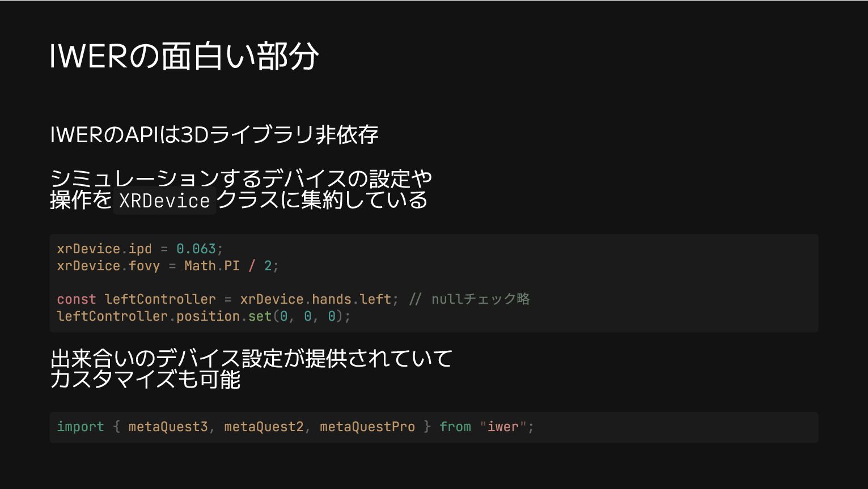
Task: Click the text クラスに集約している
Action: tap(322, 200)
